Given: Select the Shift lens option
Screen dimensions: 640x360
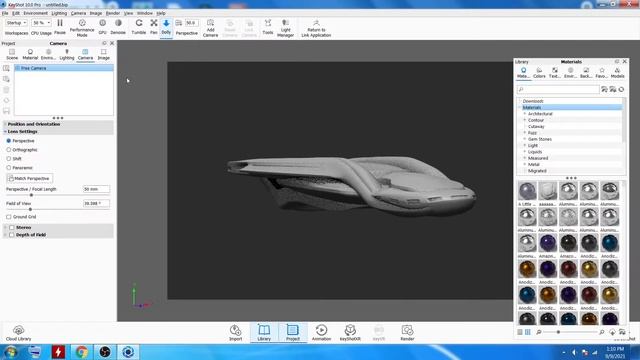Looking at the screenshot, I should pos(9,159).
